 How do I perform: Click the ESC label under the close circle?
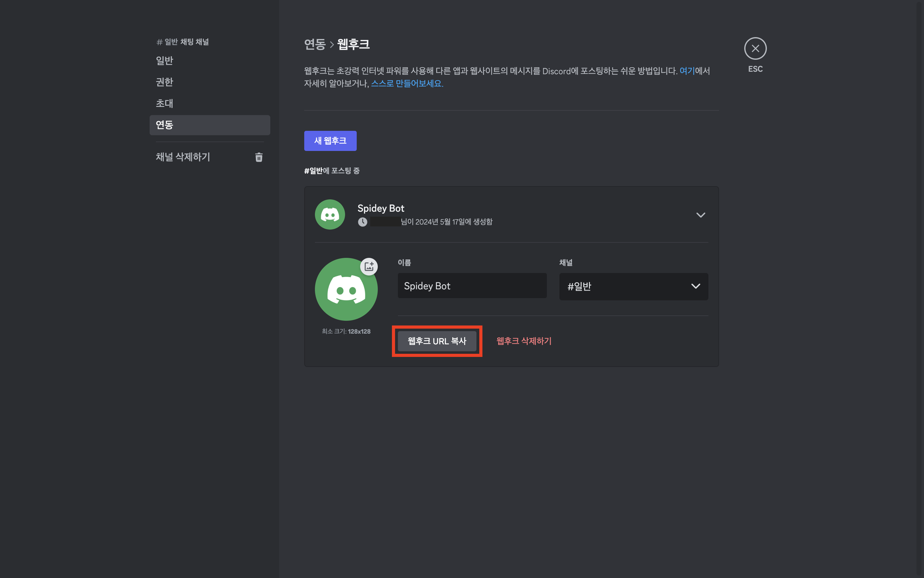click(x=755, y=69)
